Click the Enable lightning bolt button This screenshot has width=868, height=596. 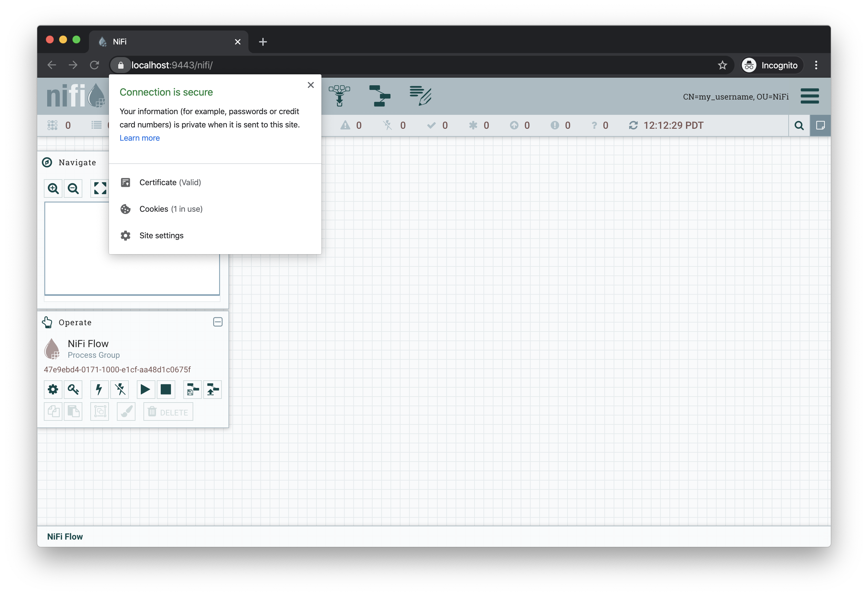(99, 390)
